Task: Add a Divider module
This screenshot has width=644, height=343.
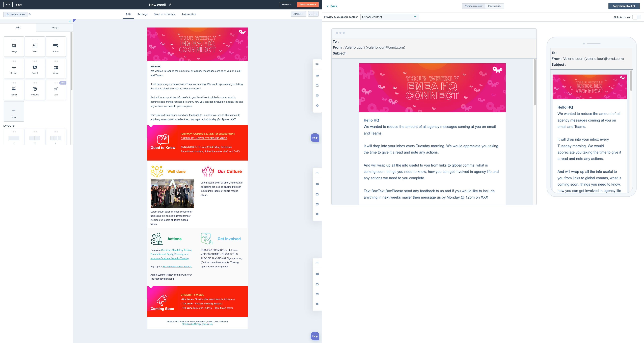Action: pos(14,68)
